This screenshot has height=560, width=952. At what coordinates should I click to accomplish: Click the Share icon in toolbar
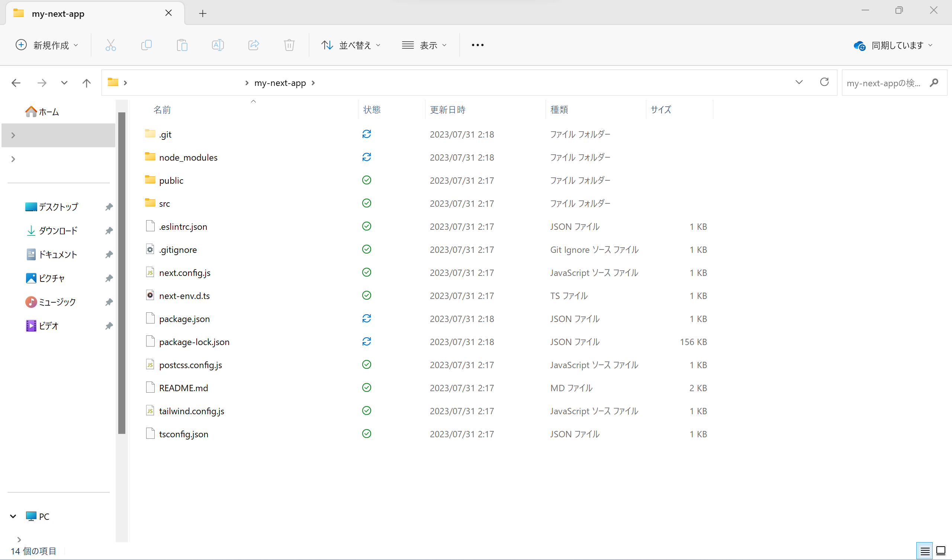click(254, 45)
